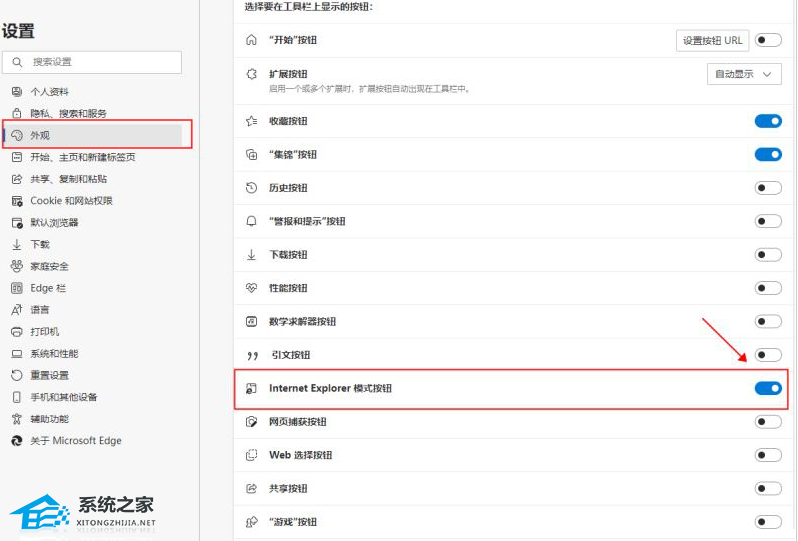
Task: Click the Performance (性能按钮) heart icon
Action: coord(251,288)
